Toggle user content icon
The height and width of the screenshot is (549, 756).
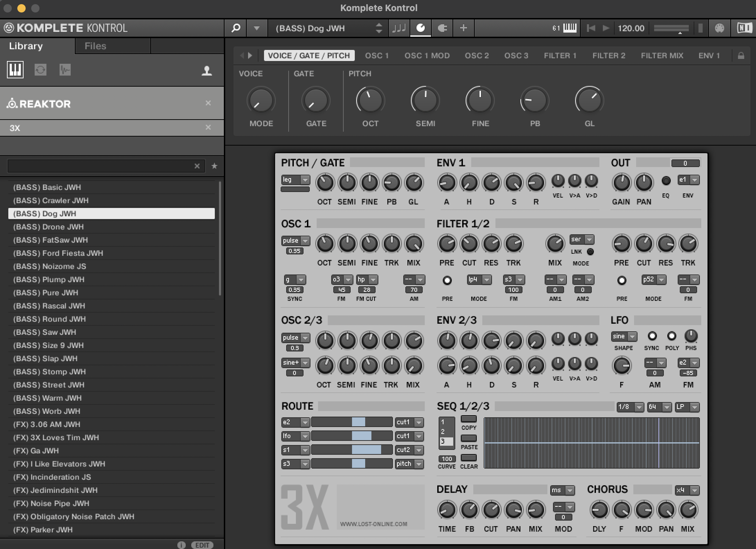[x=207, y=71]
